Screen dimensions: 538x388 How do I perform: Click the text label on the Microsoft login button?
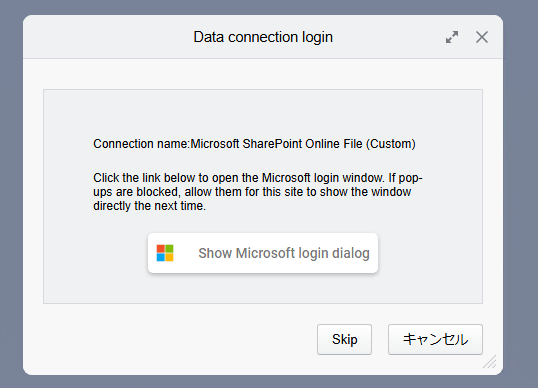pos(284,253)
